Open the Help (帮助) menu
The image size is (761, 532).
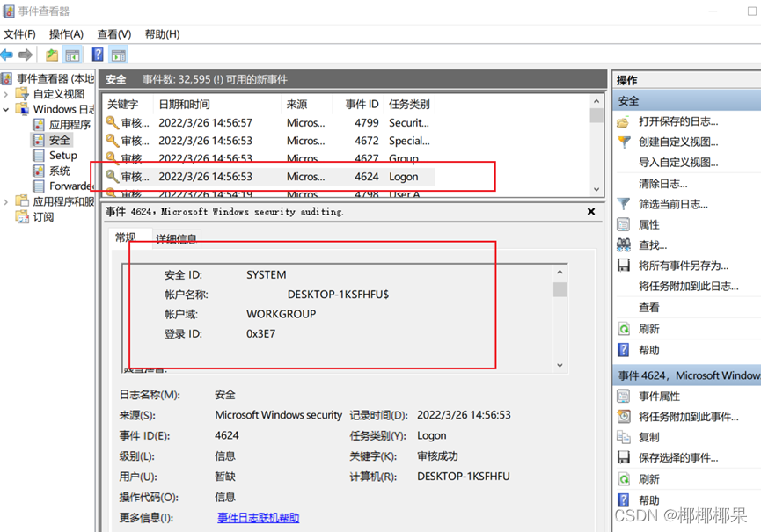pyautogui.click(x=162, y=34)
